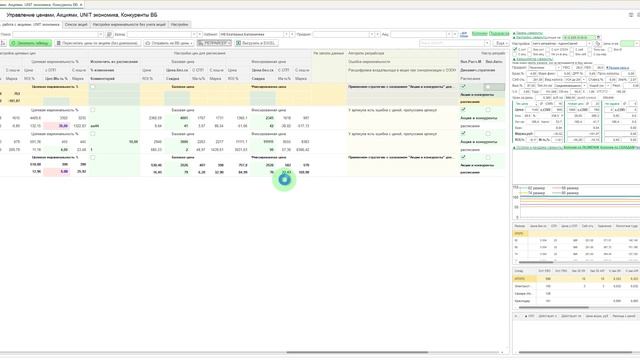Click the Выгрузить в EXCEL button
Image resolution: width=640 pixels, height=360 pixels.
(x=256, y=43)
